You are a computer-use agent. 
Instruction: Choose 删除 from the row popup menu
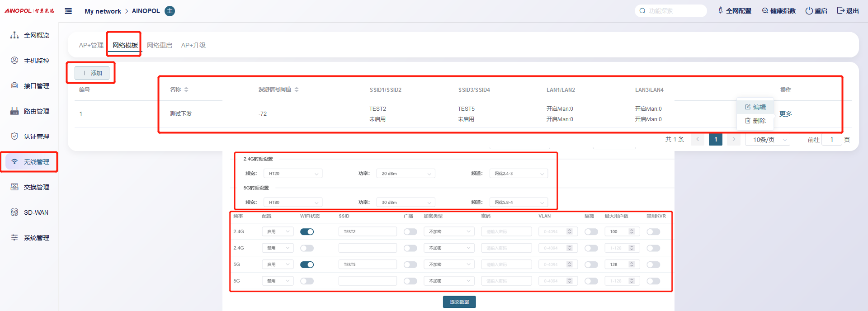[755, 121]
